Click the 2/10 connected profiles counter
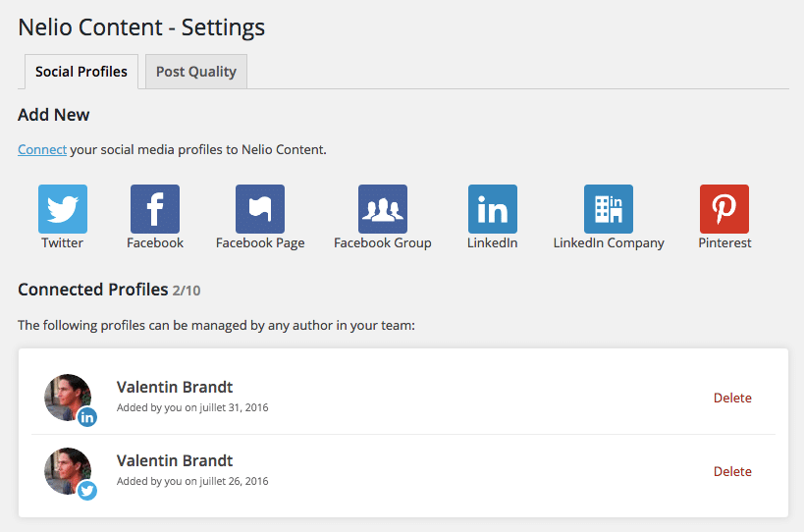 [x=187, y=291]
